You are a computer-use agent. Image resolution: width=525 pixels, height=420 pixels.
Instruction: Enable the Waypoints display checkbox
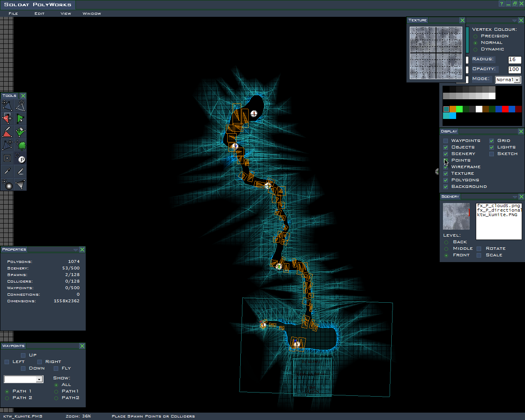(446, 141)
